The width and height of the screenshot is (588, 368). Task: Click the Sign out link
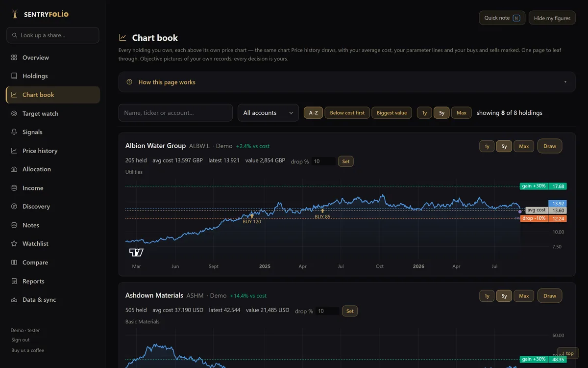pyautogui.click(x=21, y=340)
